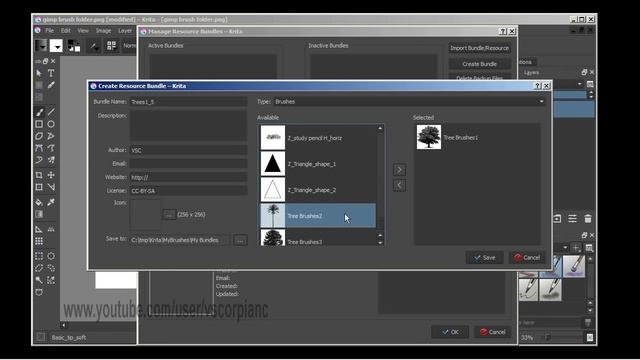Click Save in Create Resource Bundle dialog

[484, 258]
